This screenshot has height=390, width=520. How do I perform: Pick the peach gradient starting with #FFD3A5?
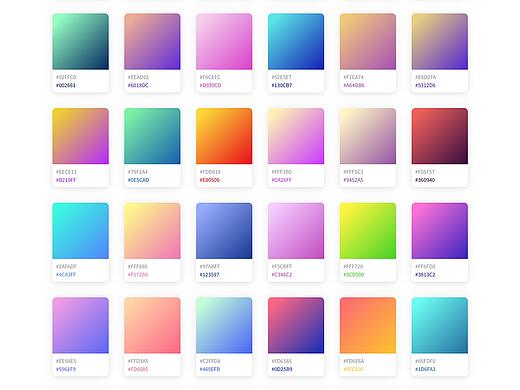[152, 325]
